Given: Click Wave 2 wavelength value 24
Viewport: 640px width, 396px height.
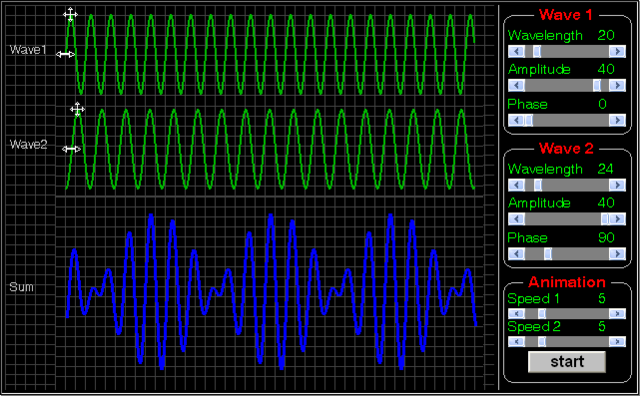Looking at the screenshot, I should (606, 169).
